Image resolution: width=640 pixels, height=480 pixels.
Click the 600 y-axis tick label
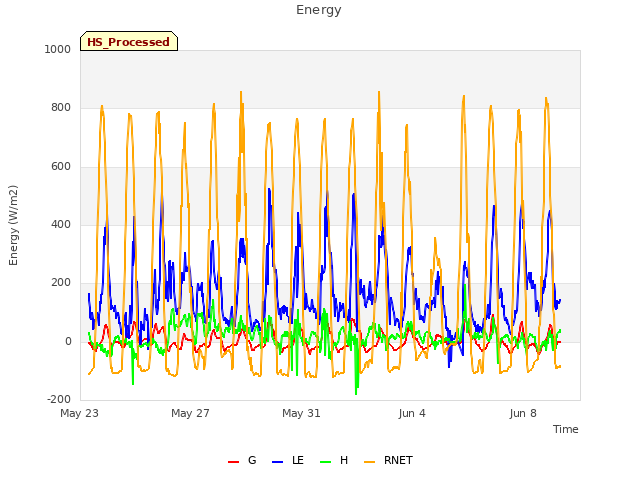(61, 167)
